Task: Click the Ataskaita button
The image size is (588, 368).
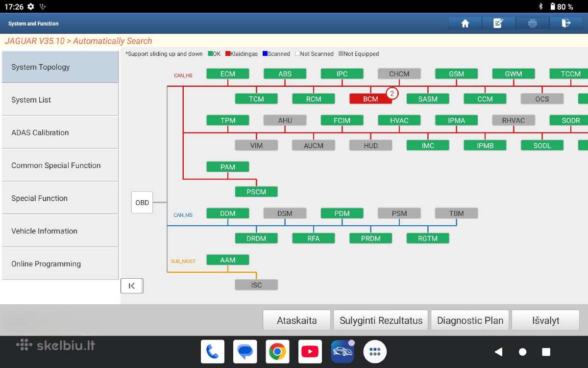Action: [x=297, y=320]
